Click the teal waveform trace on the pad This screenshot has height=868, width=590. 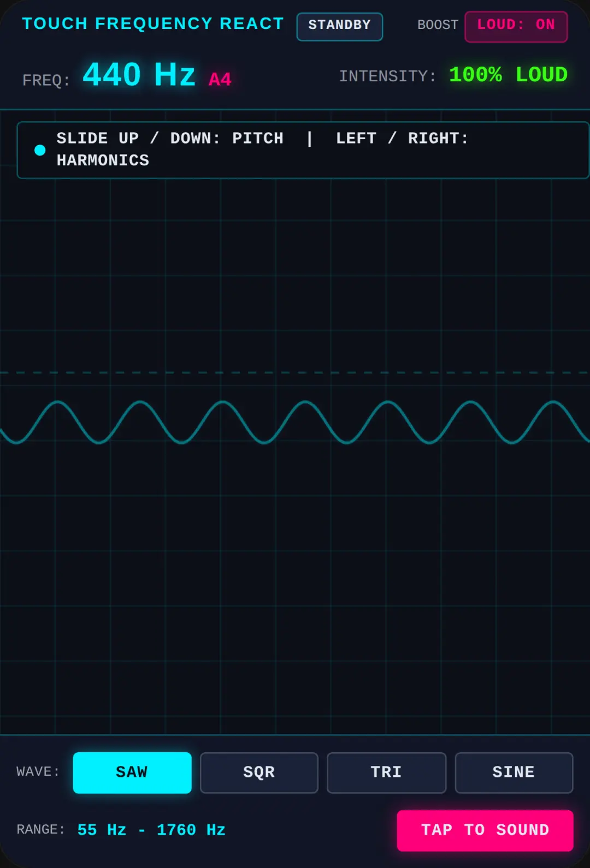295,422
